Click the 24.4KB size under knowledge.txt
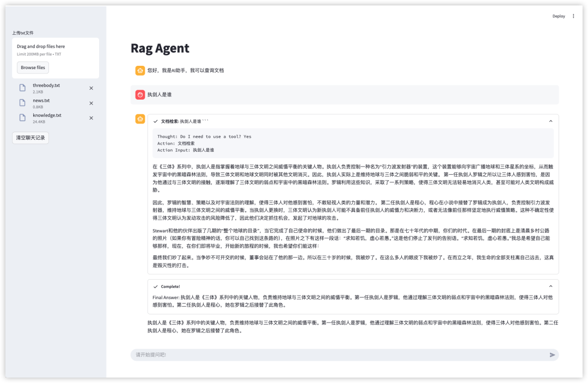The image size is (588, 383). 39,122
